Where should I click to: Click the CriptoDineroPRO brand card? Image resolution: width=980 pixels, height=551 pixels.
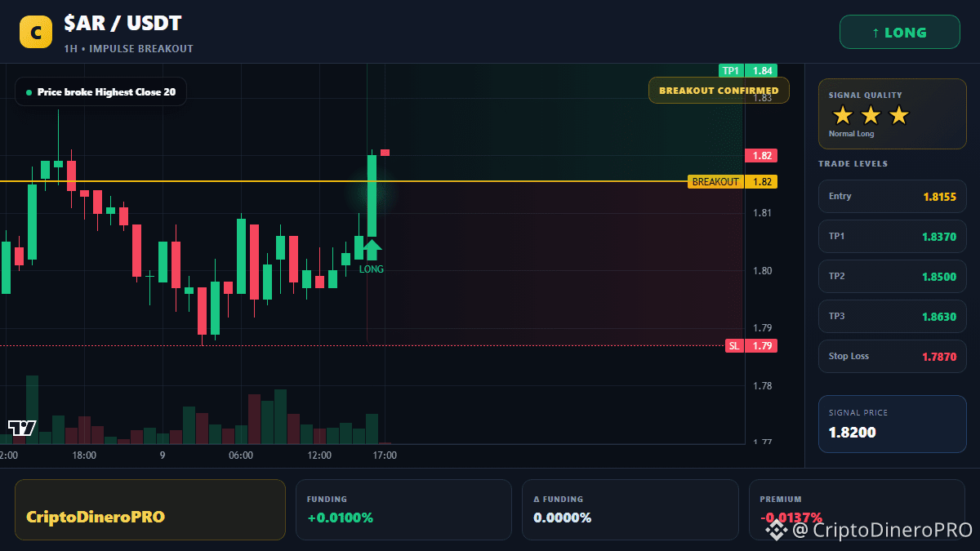pos(150,510)
